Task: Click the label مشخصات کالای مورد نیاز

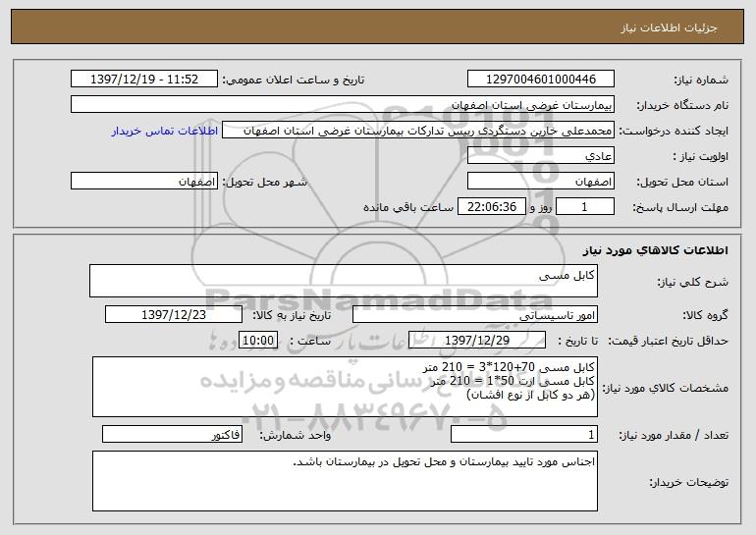Action: click(x=668, y=388)
